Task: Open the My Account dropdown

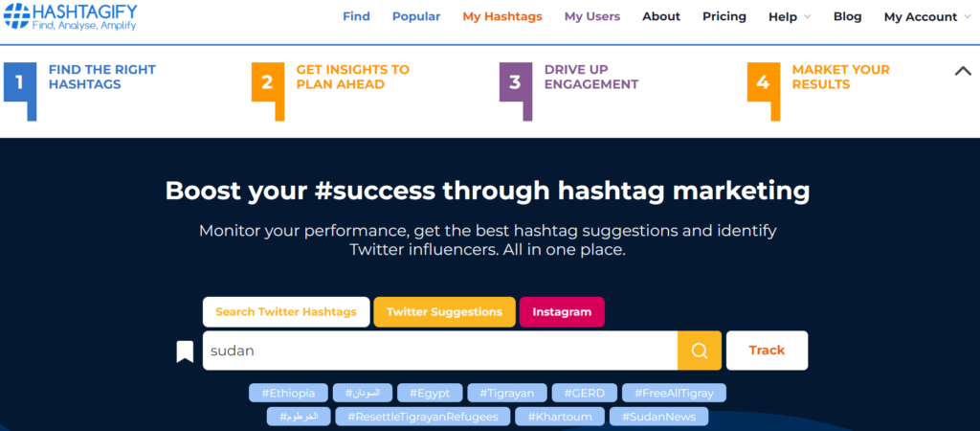Action: coord(926,16)
